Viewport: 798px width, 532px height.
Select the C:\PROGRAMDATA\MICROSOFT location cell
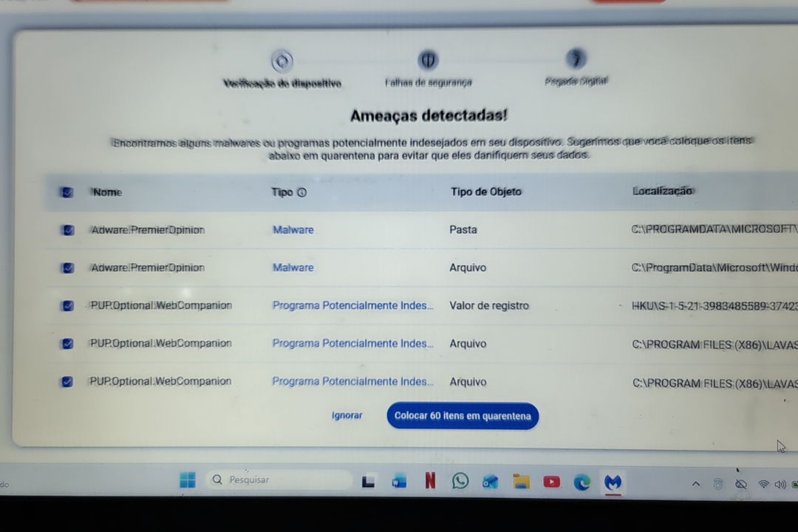pos(715,229)
